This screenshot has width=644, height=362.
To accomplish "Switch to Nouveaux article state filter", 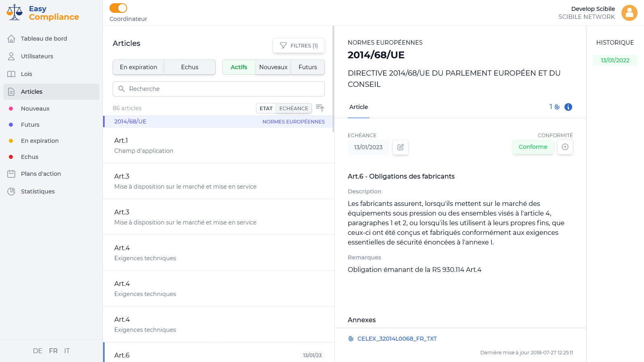I will coord(273,67).
